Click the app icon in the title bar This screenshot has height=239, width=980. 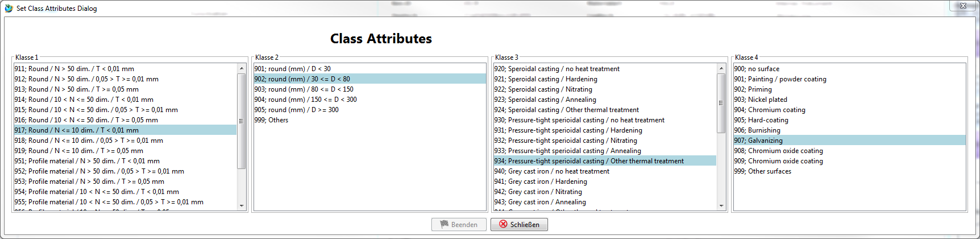pos(9,8)
